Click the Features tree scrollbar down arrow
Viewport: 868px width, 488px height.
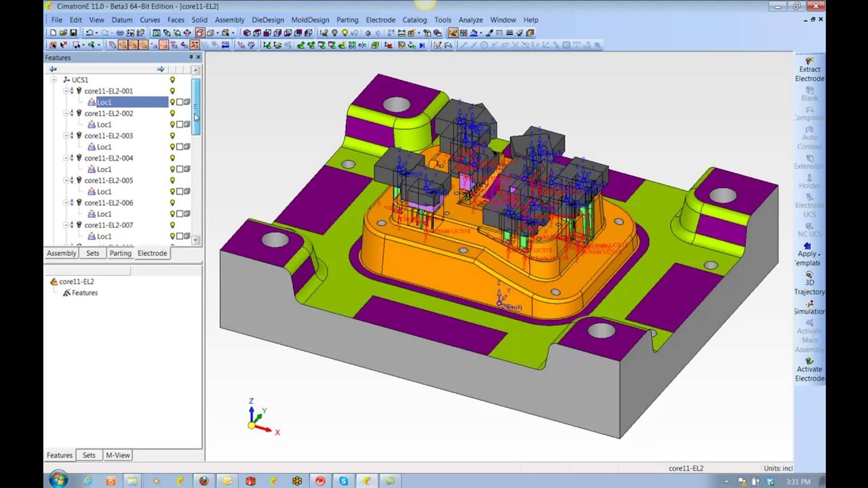point(196,240)
